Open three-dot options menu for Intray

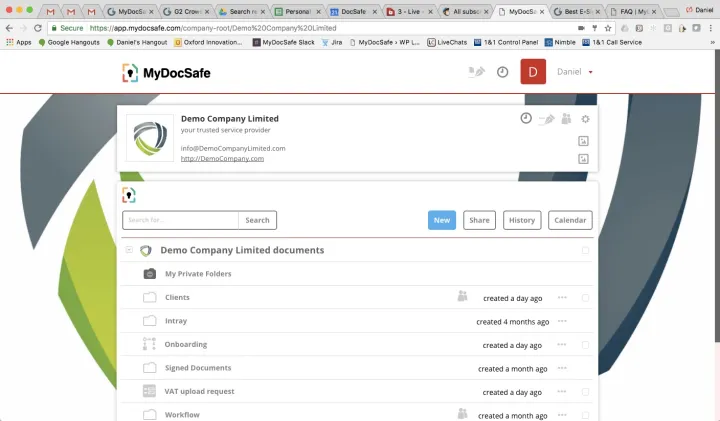[562, 321]
